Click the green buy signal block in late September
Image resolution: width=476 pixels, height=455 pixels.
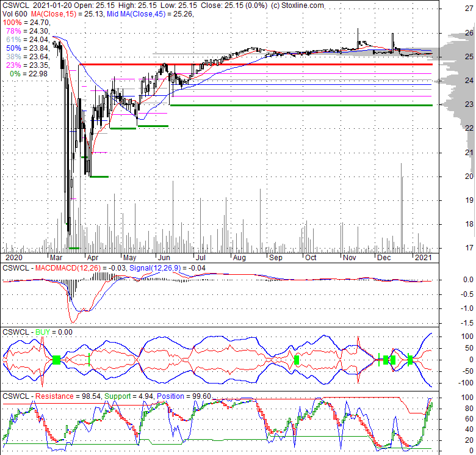(297, 360)
